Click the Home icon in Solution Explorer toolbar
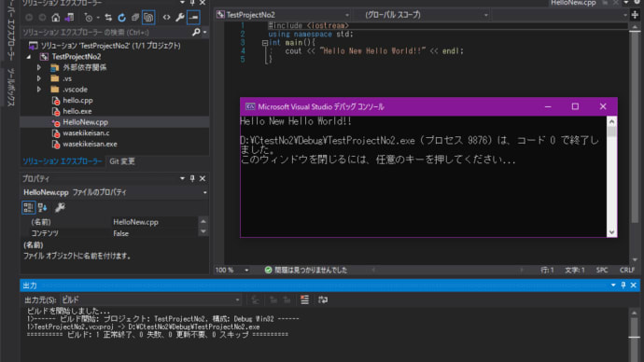The width and height of the screenshot is (644, 362). tap(55, 18)
